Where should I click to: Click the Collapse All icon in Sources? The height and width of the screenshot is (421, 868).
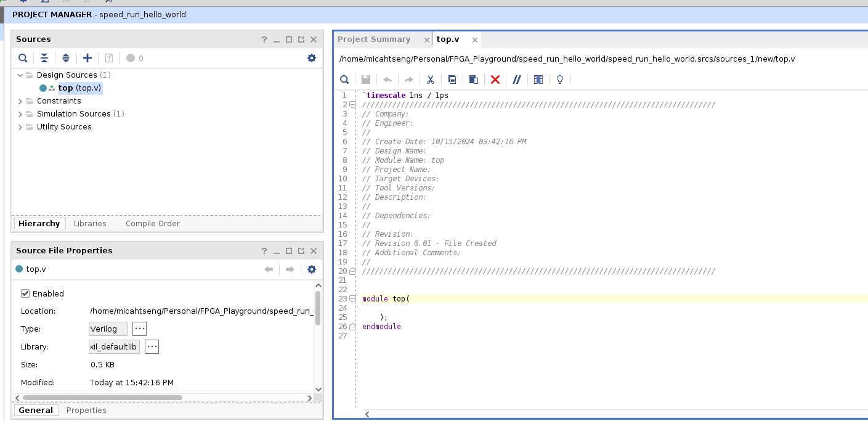(x=44, y=58)
